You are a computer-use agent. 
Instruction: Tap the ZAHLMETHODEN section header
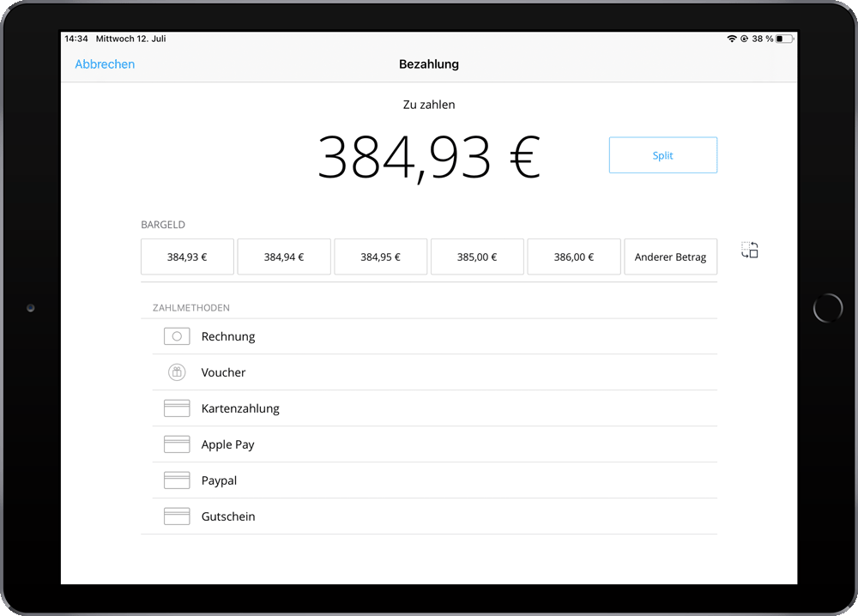click(191, 308)
